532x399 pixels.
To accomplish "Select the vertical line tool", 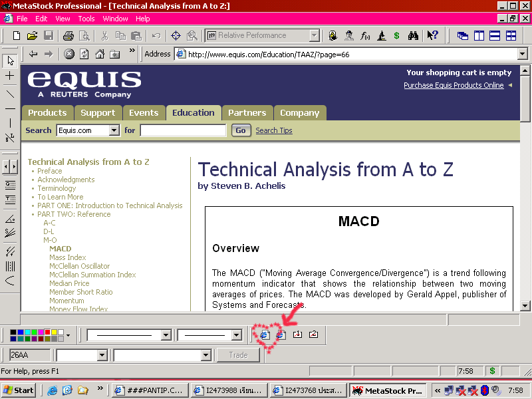I will click(10, 122).
